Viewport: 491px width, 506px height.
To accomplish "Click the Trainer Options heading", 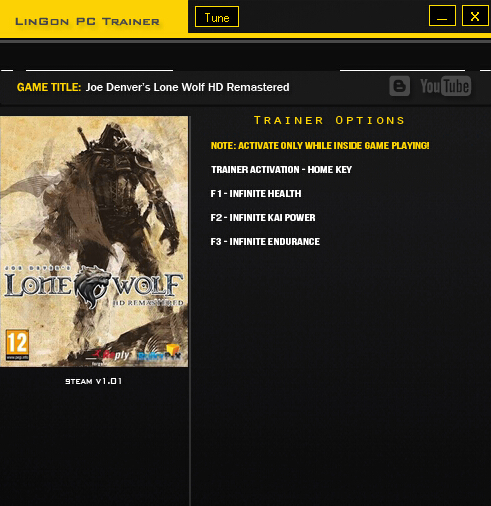I will point(329,120).
